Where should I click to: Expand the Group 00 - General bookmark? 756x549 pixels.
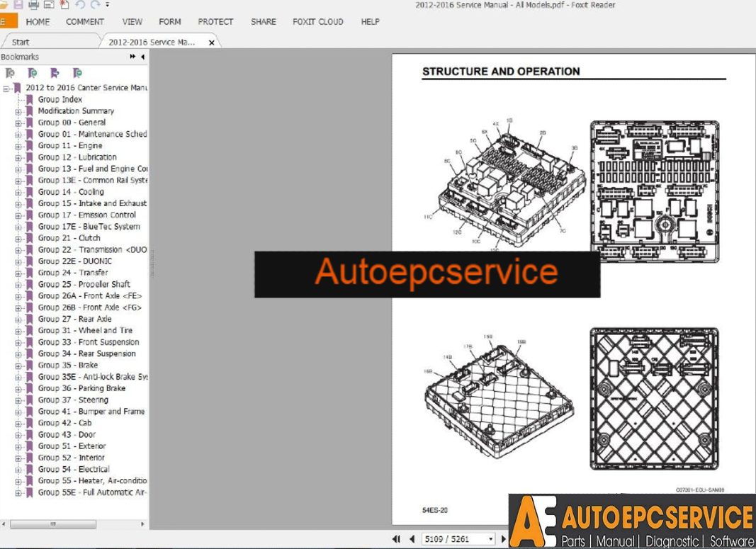[18, 123]
